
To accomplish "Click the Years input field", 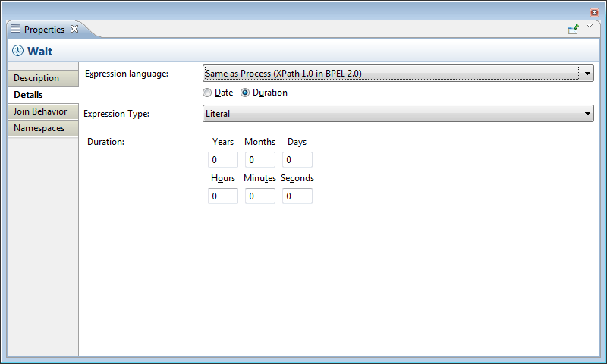I will point(223,160).
